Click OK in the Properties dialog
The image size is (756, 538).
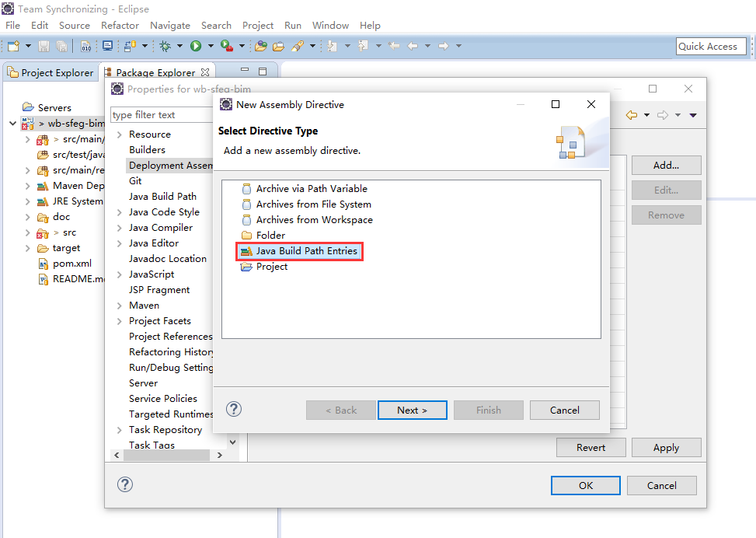coord(586,485)
